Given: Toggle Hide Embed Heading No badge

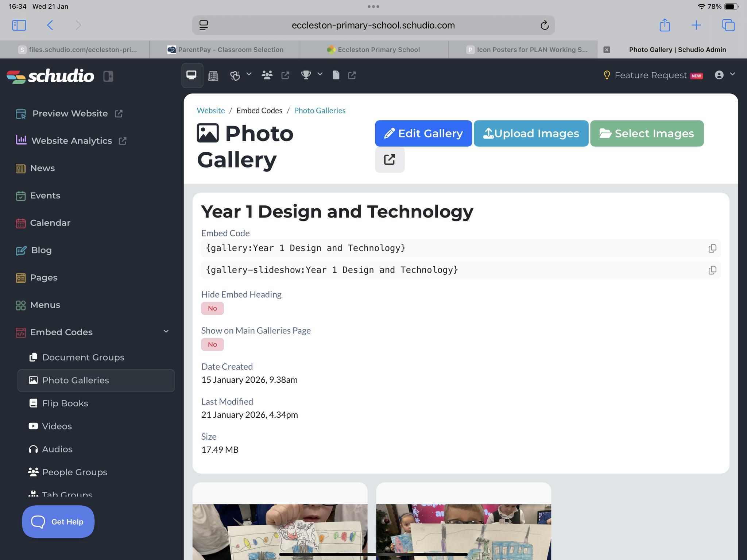Looking at the screenshot, I should pos(212,308).
